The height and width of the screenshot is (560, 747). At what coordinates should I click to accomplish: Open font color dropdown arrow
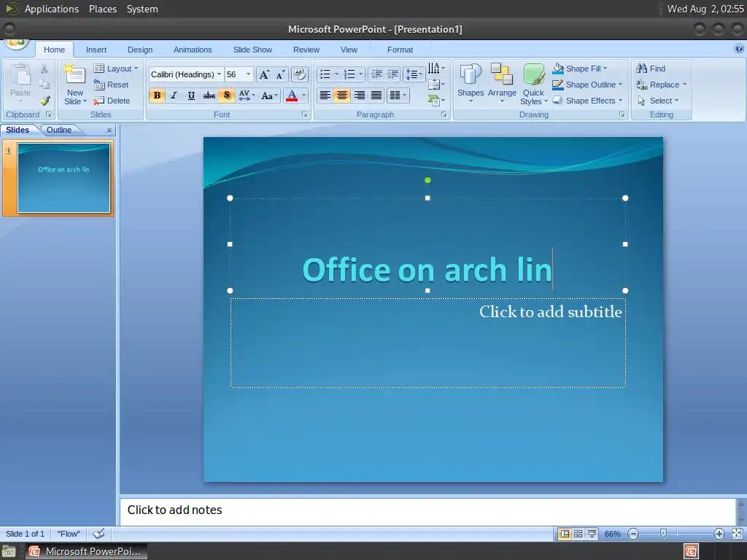303,96
